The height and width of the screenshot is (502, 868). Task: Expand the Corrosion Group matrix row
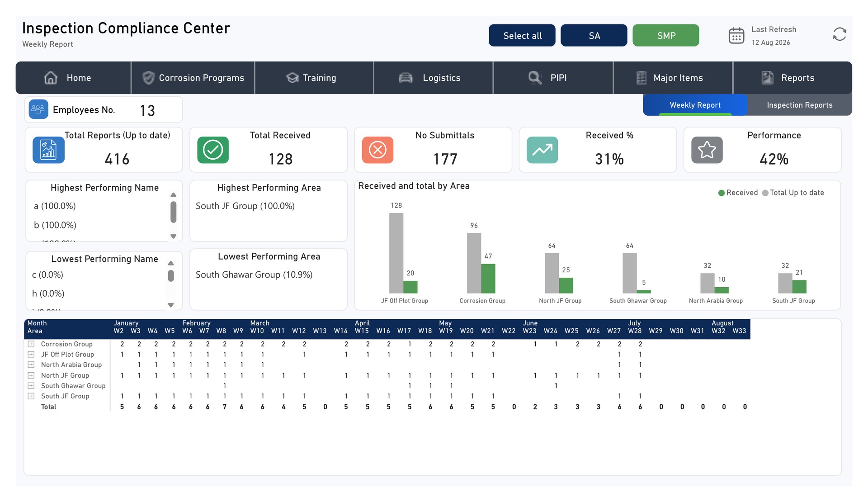[x=31, y=344]
